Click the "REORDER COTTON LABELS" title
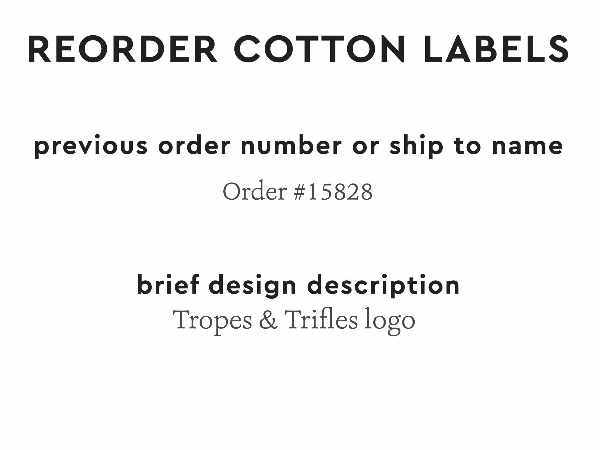Viewport: 600px width, 450px height. pyautogui.click(x=299, y=48)
